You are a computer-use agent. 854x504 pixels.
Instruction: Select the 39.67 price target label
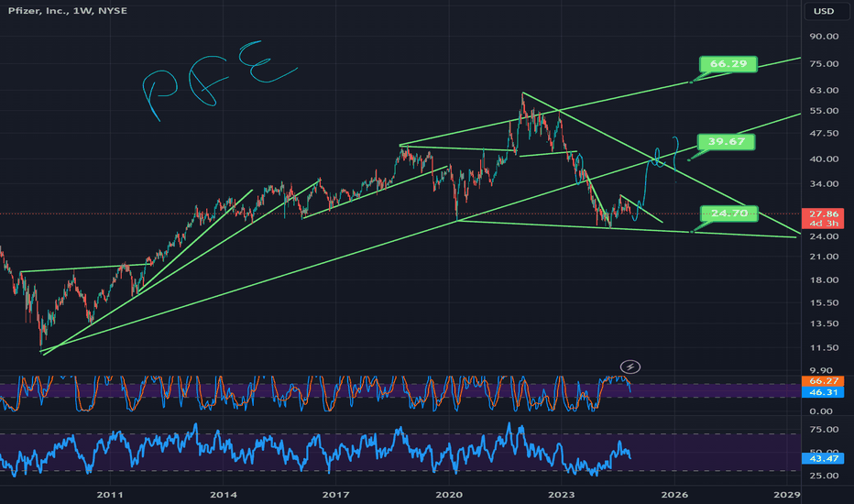point(726,142)
